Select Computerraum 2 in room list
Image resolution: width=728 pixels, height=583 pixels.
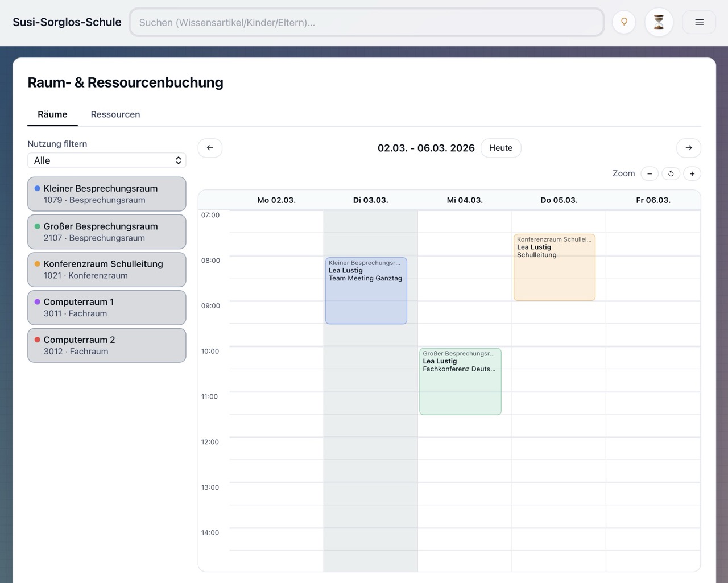pos(107,345)
